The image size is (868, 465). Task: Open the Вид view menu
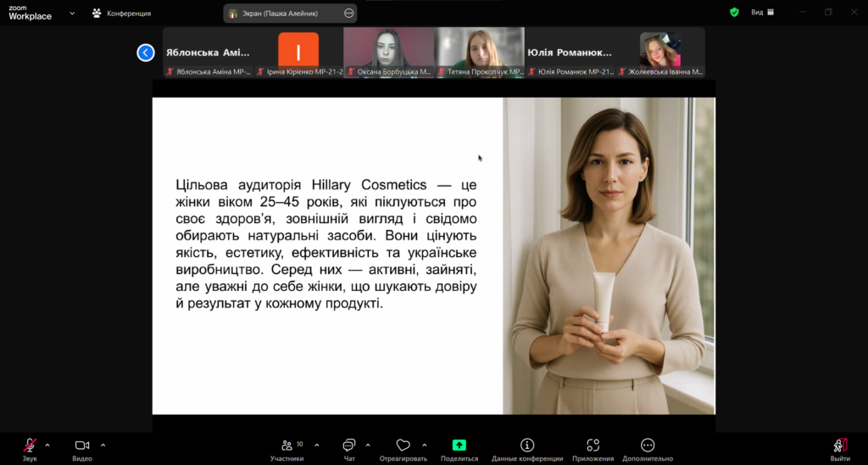762,12
